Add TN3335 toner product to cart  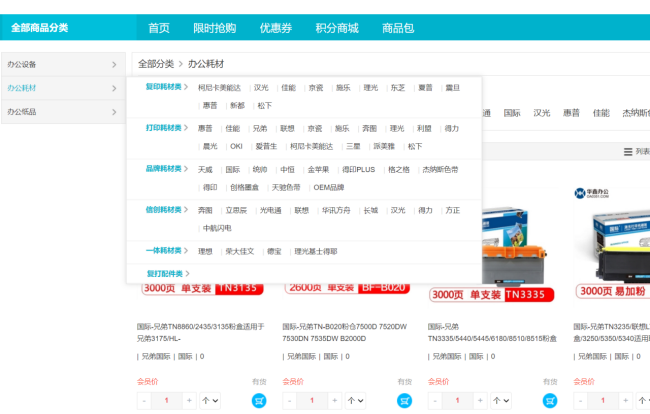[549, 400]
